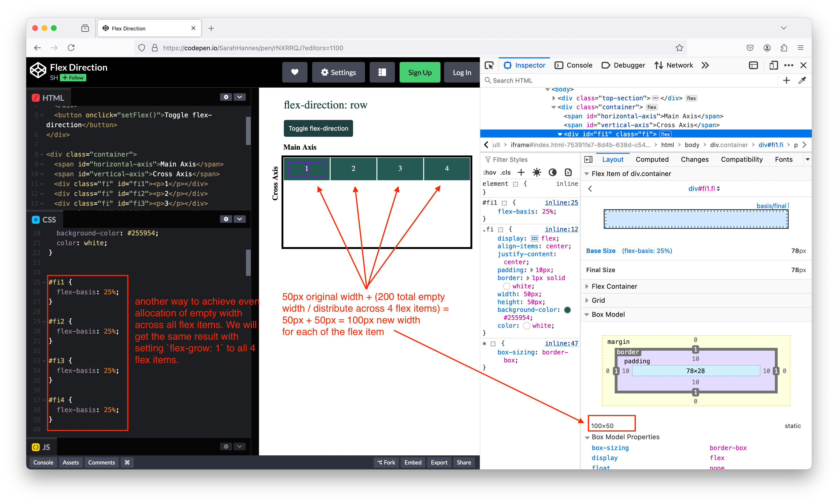Expand the padding shorthand property

coord(532,270)
